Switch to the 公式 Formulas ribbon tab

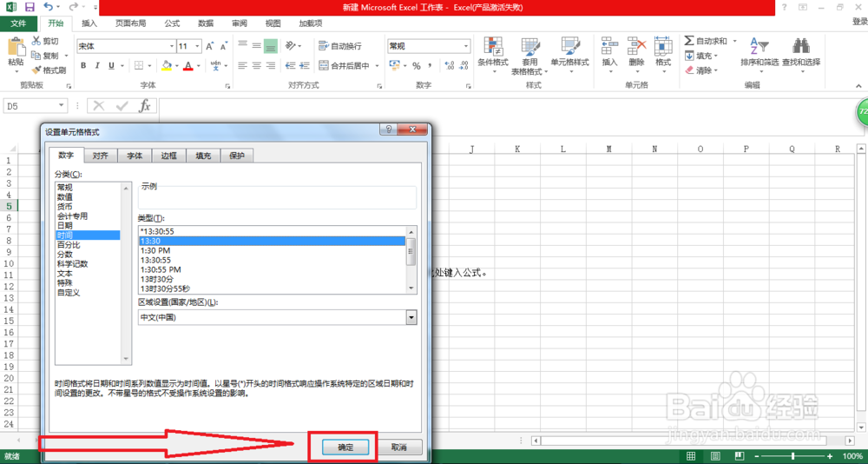tap(172, 23)
